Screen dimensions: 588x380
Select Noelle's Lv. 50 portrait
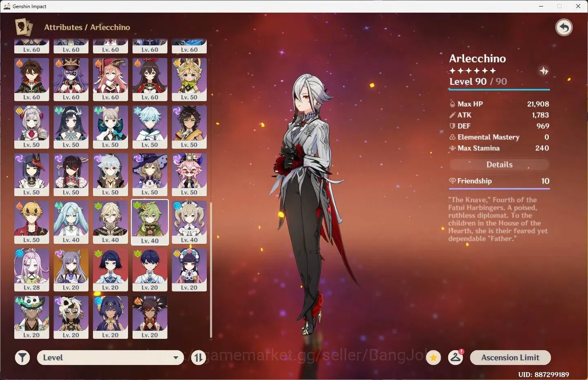pos(31,127)
